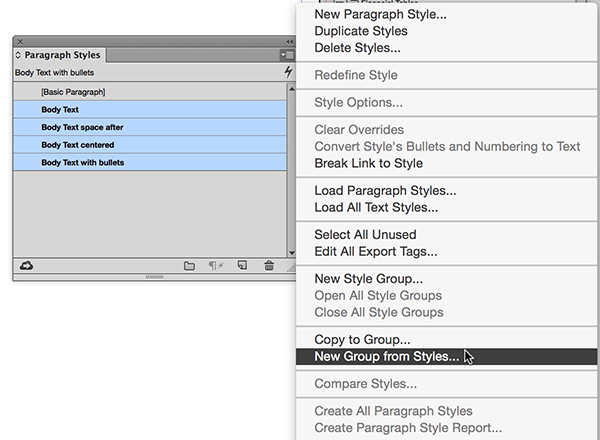The height and width of the screenshot is (440, 600).
Task: Collapse panel with double-arrow icon
Action: pos(290,42)
